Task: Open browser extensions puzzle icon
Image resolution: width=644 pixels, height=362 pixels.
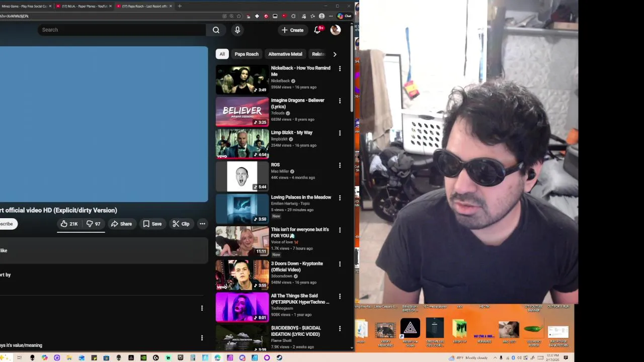Action: 293,16
